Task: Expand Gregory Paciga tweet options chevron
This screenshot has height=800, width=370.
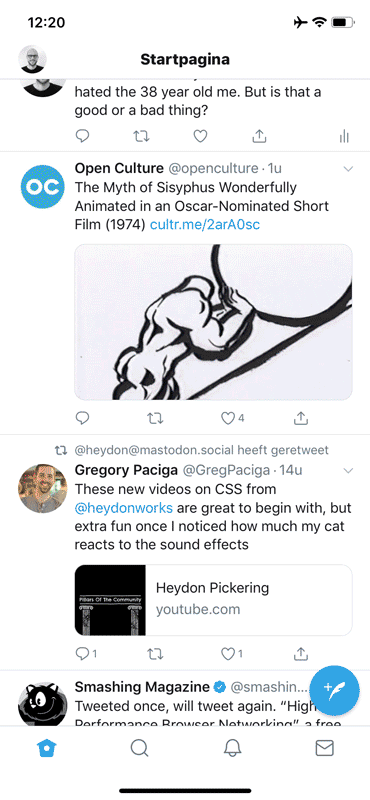Action: tap(349, 470)
